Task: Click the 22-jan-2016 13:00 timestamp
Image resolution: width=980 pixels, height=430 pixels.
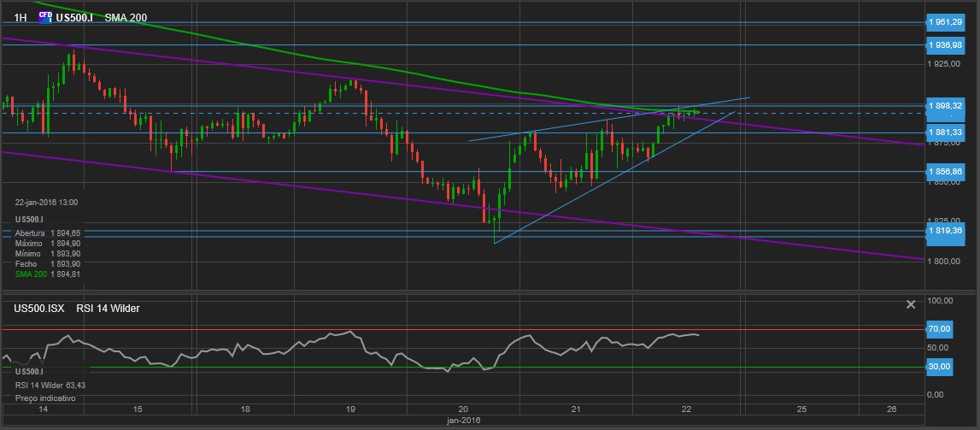Action: [x=47, y=203]
